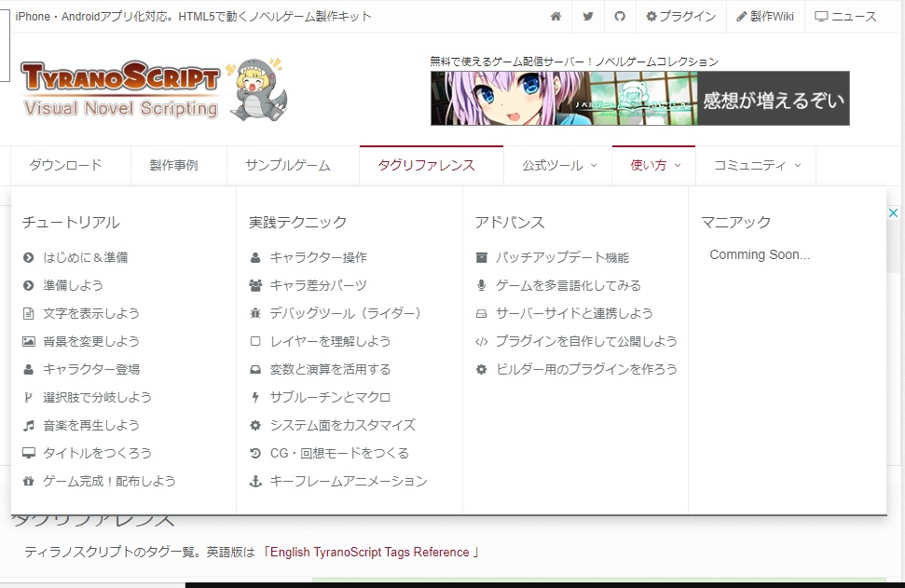905x588 pixels.
Task: Click the server icon beside サーバーサイドと連携しよう
Action: coord(481,313)
